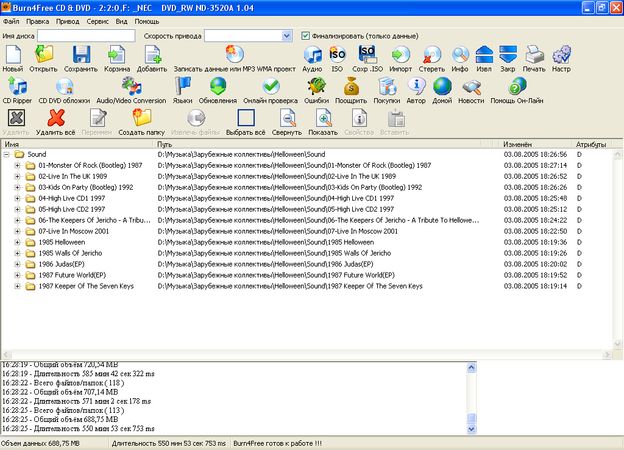Click the Поощрить money bag icon
The width and height of the screenshot is (624, 450).
[x=351, y=86]
